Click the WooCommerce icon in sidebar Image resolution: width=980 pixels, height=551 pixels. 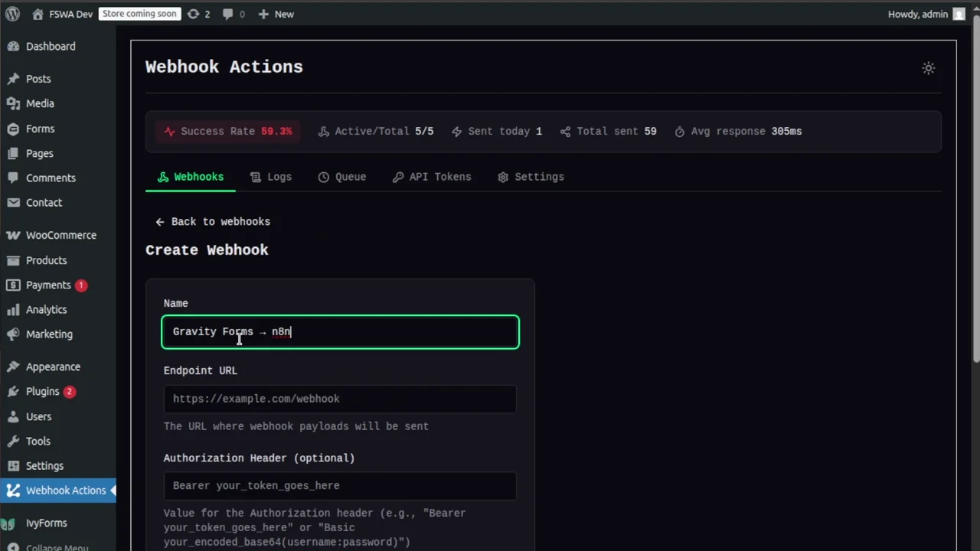(13, 235)
